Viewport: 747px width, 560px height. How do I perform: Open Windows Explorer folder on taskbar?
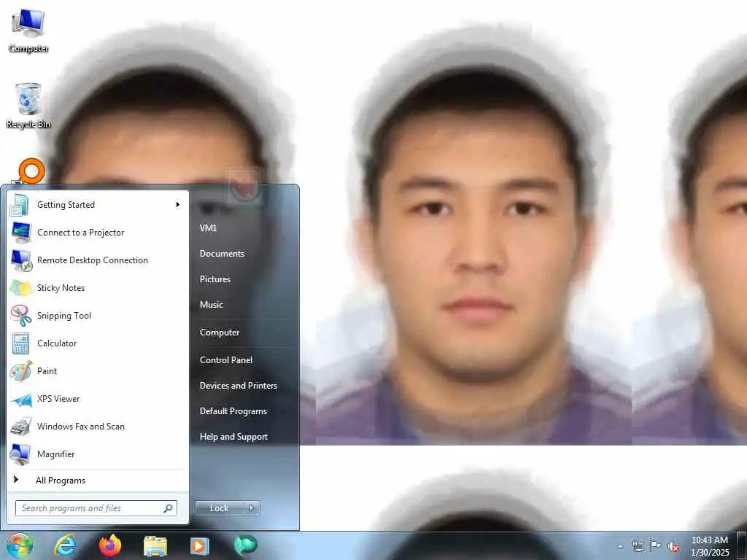tap(155, 546)
